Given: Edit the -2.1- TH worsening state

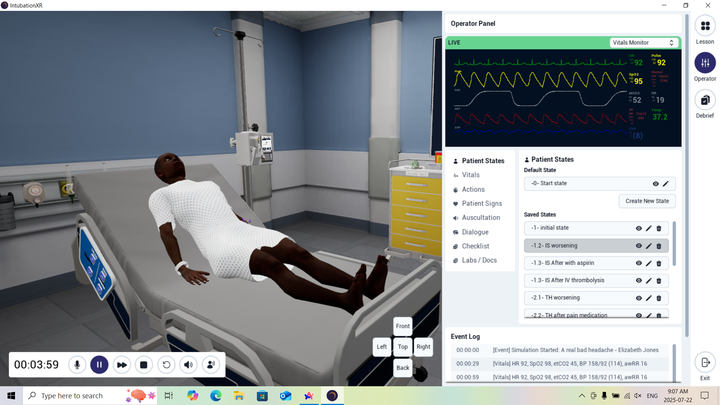Looking at the screenshot, I should (x=649, y=298).
